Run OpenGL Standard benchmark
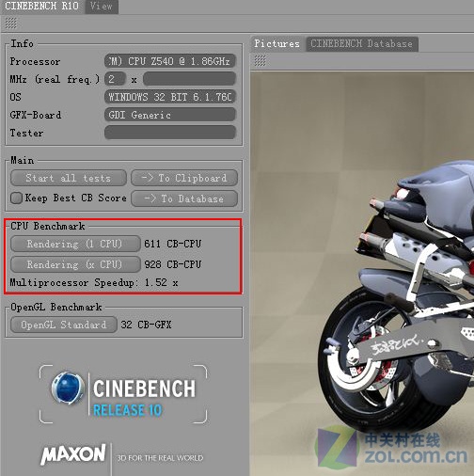Viewport: 474px width, 476px height. click(x=64, y=325)
